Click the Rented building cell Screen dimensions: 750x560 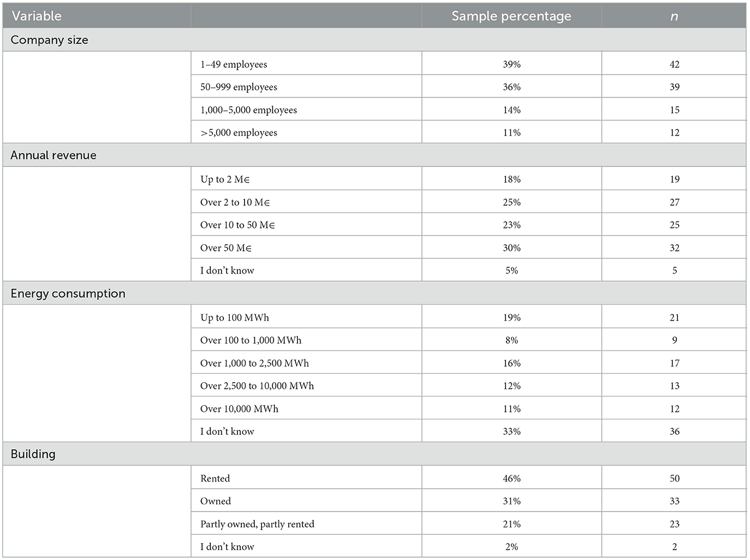tap(215, 478)
